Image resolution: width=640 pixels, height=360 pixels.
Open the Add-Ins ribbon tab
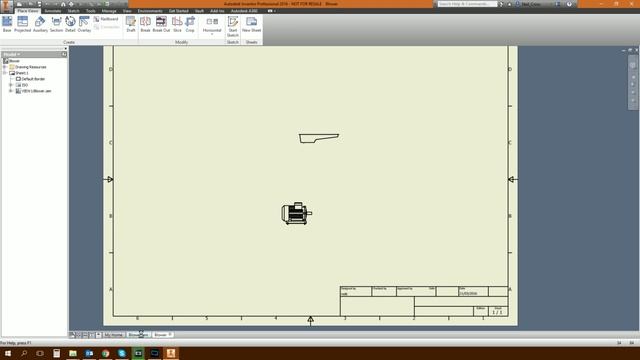coord(217,11)
